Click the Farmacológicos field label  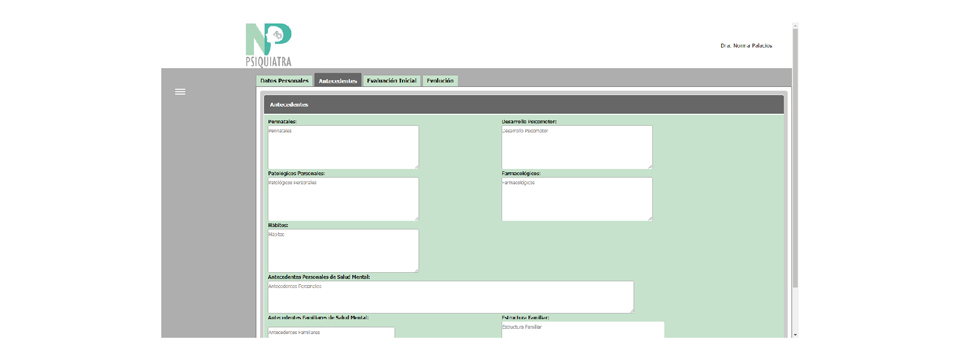pyautogui.click(x=521, y=173)
